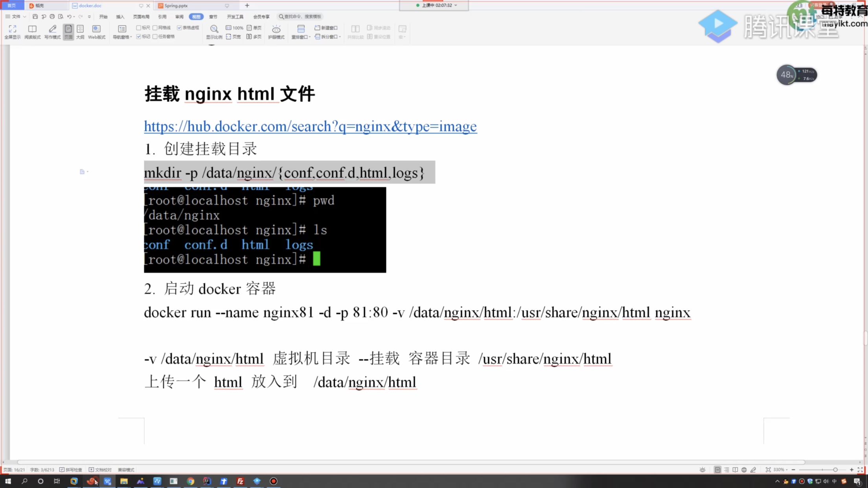Open writing mode
The width and height of the screenshot is (868, 488).
point(52,31)
